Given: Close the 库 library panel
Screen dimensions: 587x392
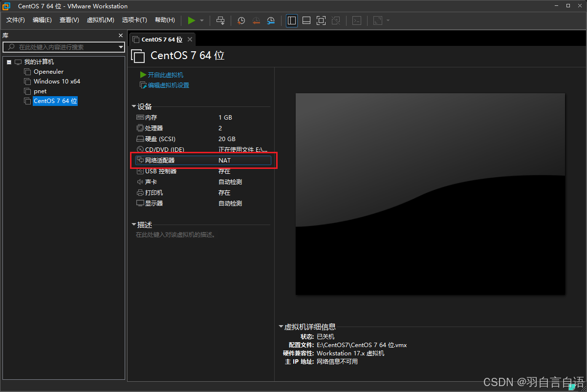Looking at the screenshot, I should 121,36.
